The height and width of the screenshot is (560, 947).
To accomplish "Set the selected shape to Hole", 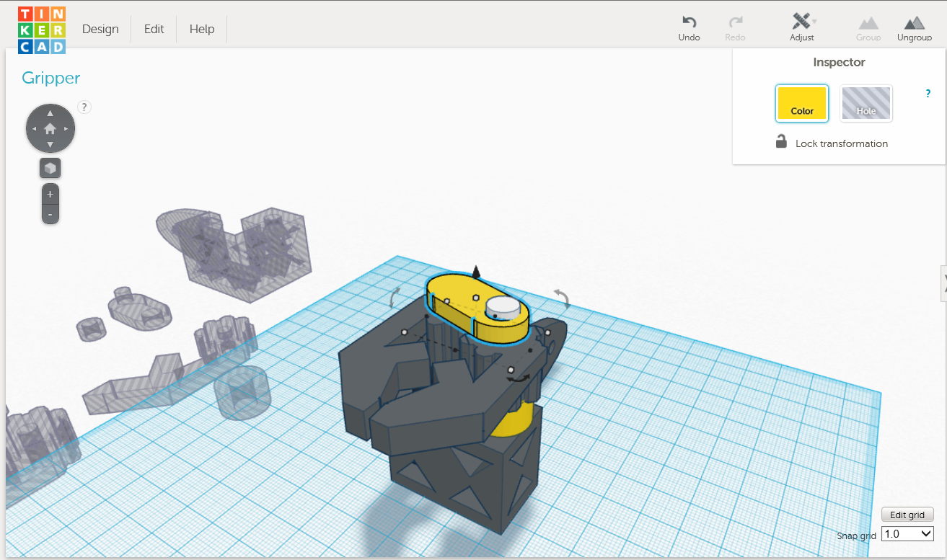I will (x=865, y=103).
